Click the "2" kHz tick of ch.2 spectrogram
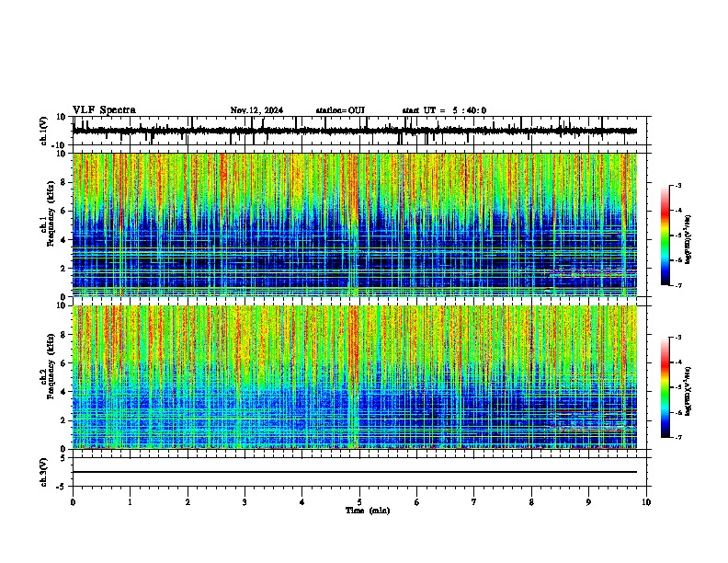The image size is (728, 563). [63, 420]
